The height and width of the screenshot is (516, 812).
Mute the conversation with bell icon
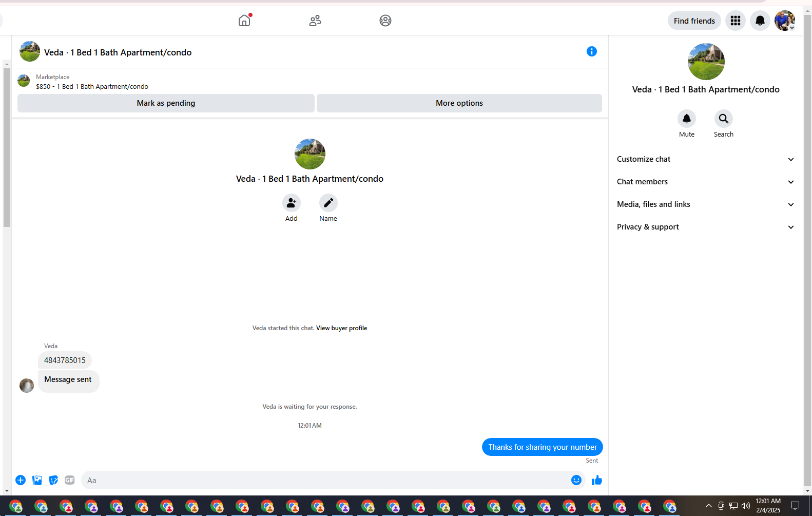click(x=687, y=119)
